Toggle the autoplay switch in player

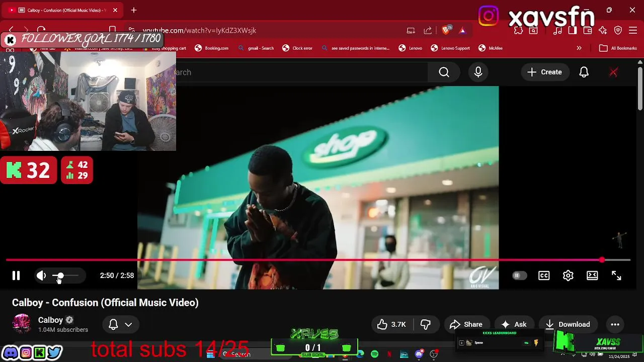519,276
